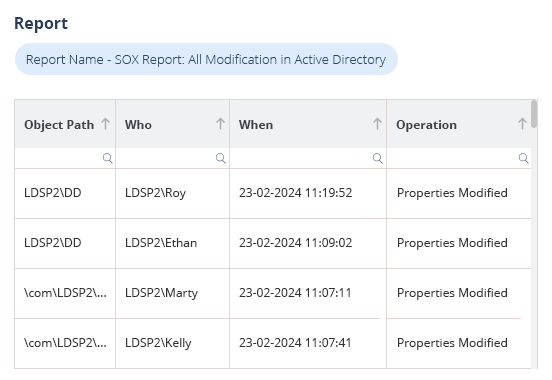Click Properties Modified in Marty's row
Viewport: 552px width, 380px height.
click(x=452, y=293)
